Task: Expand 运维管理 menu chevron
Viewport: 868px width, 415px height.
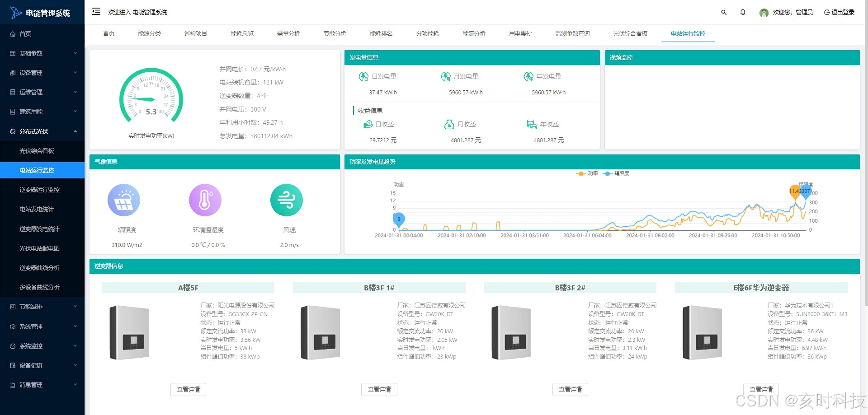Action: (x=75, y=92)
